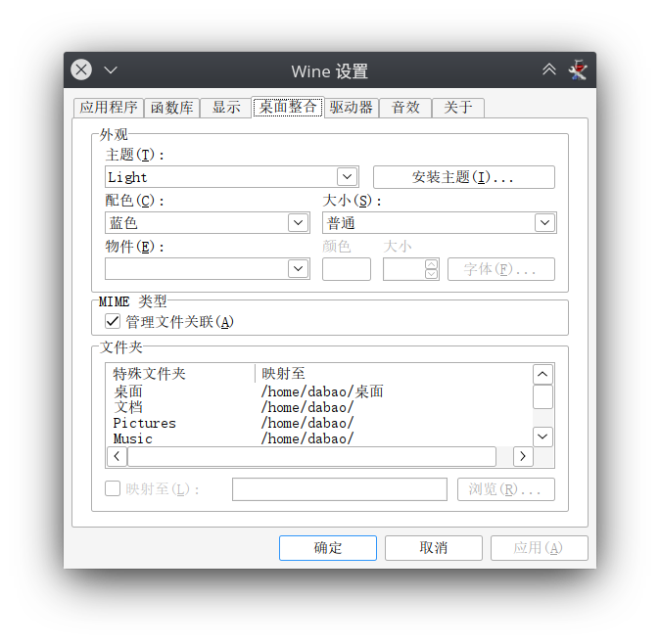
Task: Open the 物件(E) dropdown
Action: [299, 269]
